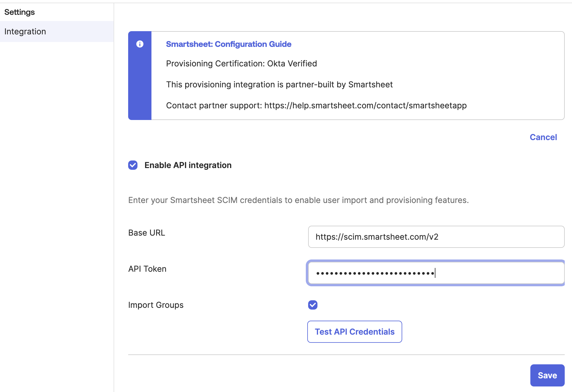Click the Cancel link

[x=543, y=137]
